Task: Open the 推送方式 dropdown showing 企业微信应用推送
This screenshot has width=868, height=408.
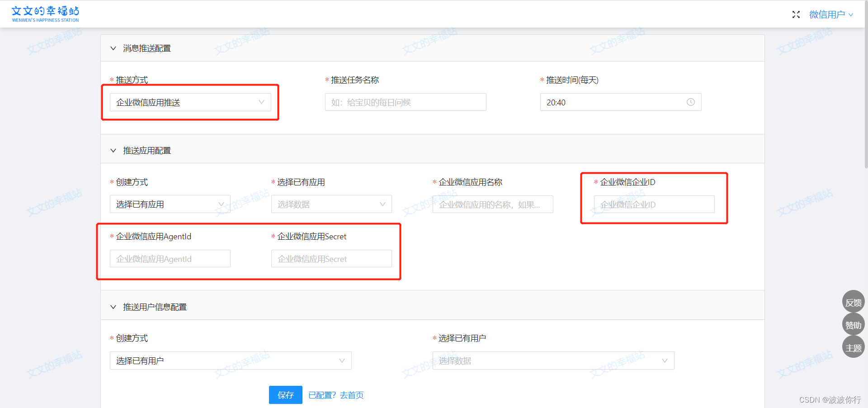Action: point(190,102)
